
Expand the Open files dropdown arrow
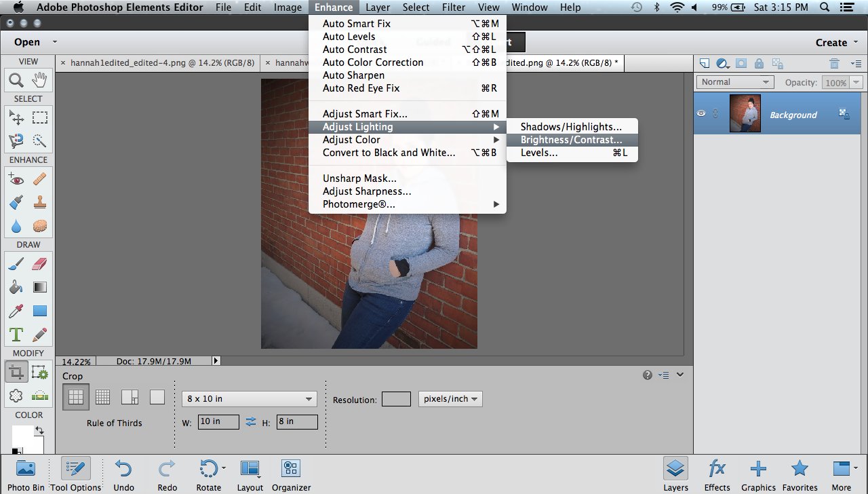pyautogui.click(x=54, y=42)
